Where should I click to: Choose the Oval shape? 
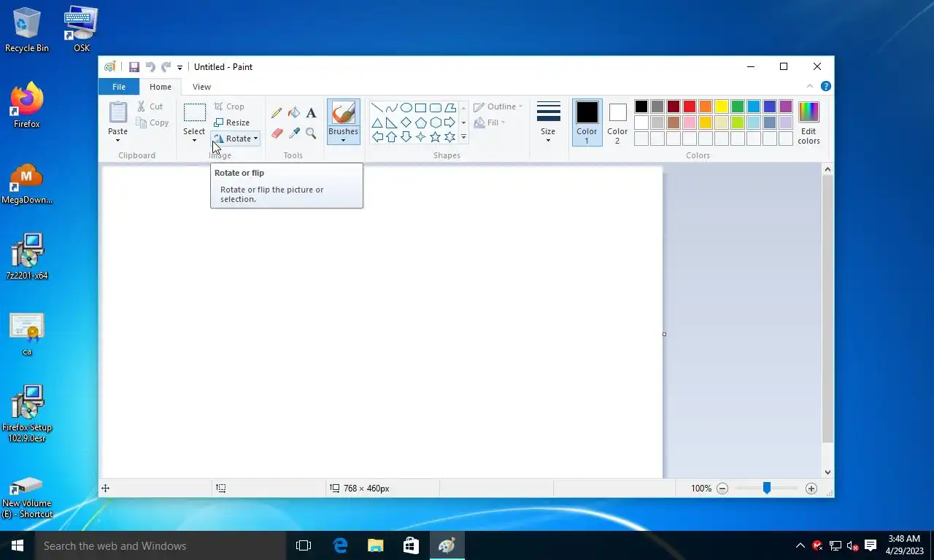point(406,108)
